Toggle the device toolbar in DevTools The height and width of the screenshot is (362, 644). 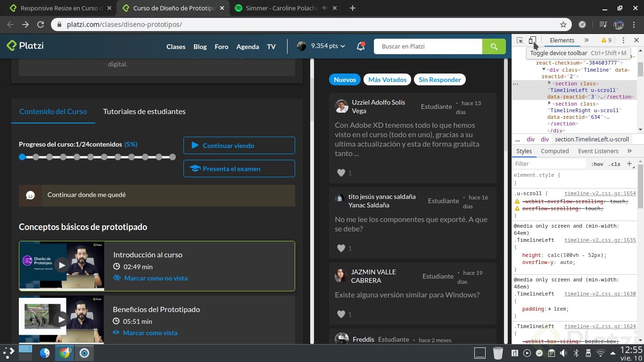coord(533,41)
